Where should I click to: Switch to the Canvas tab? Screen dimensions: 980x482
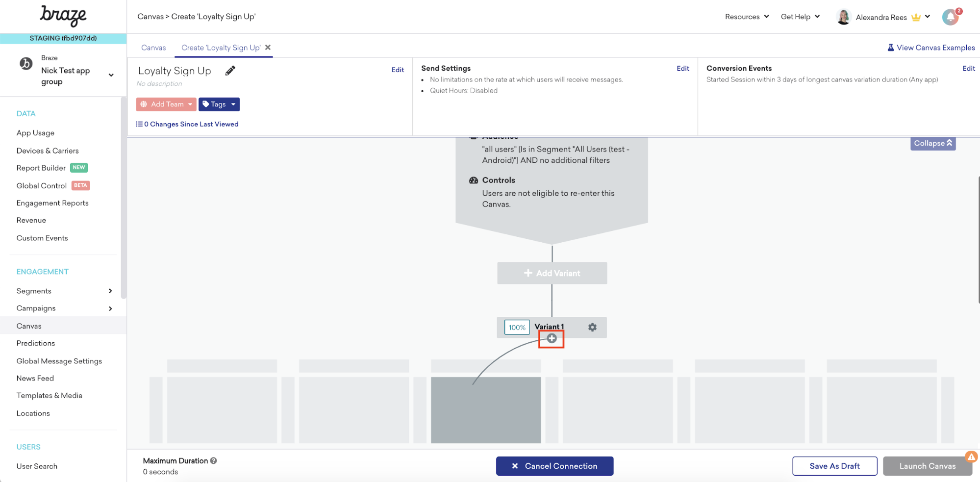click(x=153, y=48)
